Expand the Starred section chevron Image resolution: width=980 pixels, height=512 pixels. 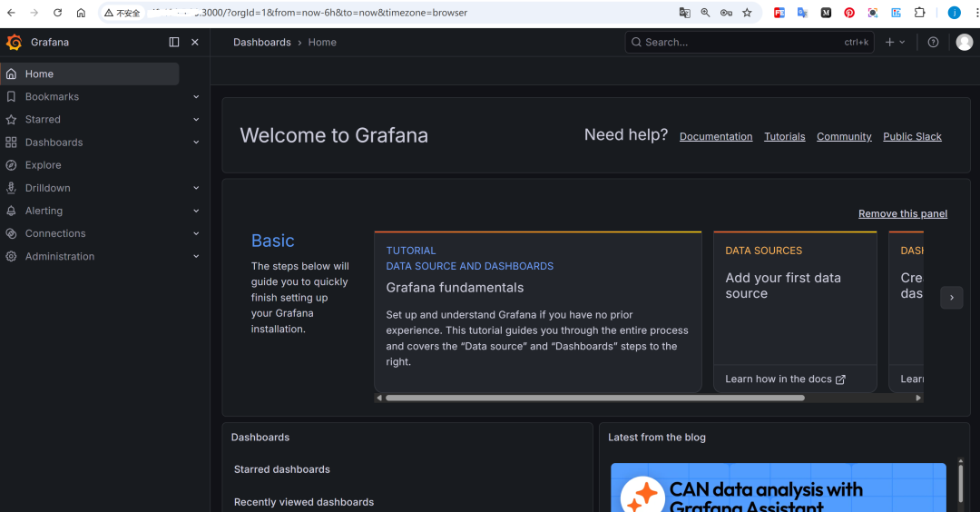(x=196, y=120)
